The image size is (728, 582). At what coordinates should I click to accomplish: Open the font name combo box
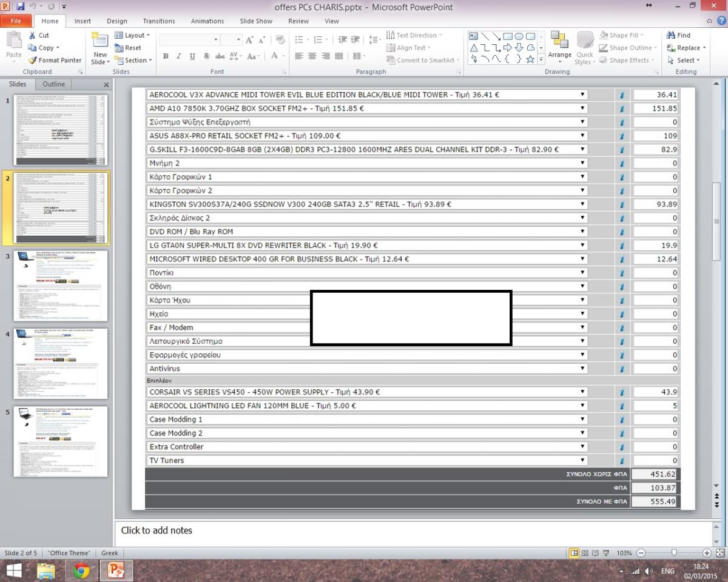coord(189,40)
